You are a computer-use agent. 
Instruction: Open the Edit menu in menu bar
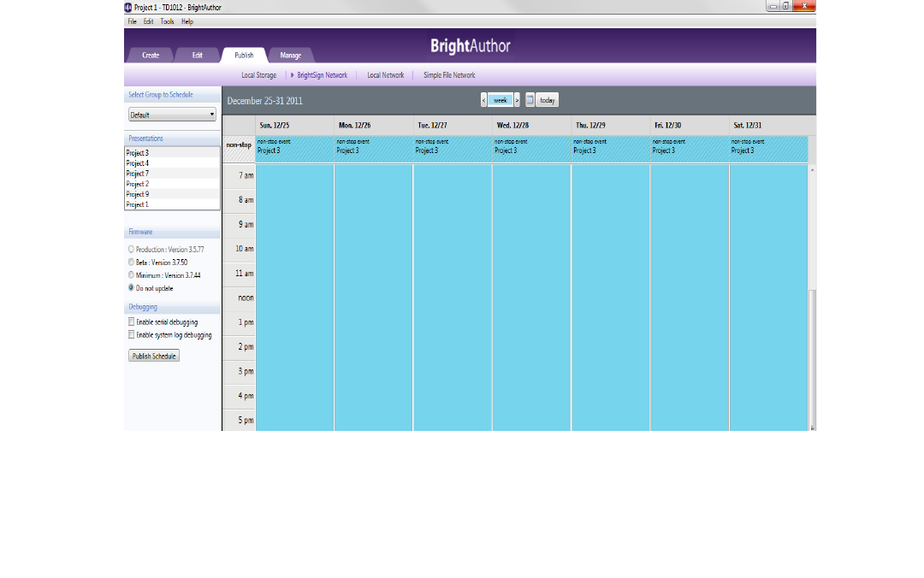[x=149, y=21]
